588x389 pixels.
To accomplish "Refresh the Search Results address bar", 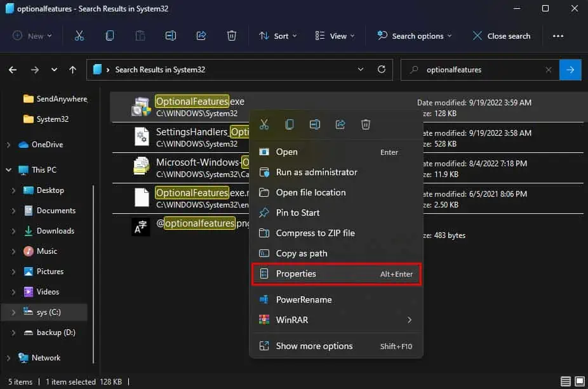I will click(x=382, y=69).
